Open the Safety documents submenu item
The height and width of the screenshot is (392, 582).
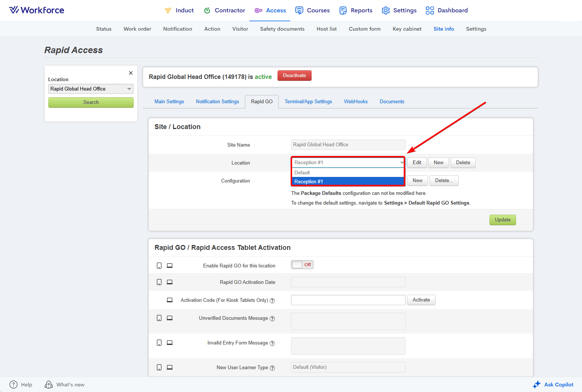tap(282, 29)
